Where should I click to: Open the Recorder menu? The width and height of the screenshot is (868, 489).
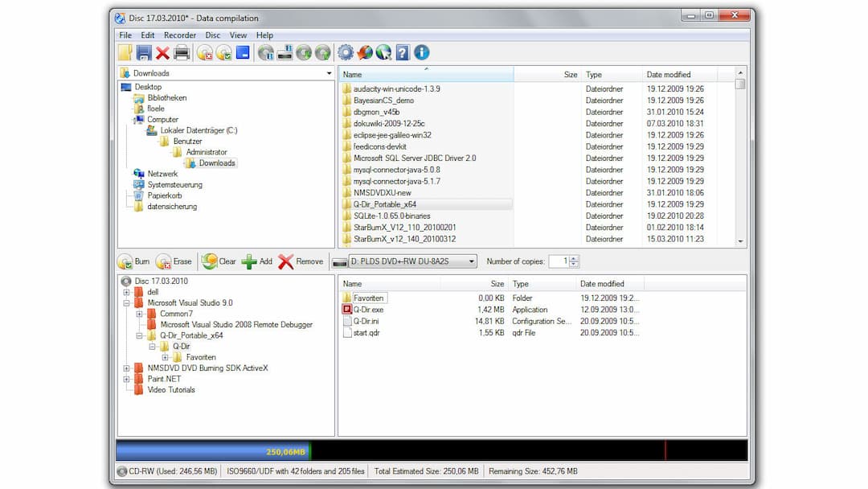tap(179, 35)
